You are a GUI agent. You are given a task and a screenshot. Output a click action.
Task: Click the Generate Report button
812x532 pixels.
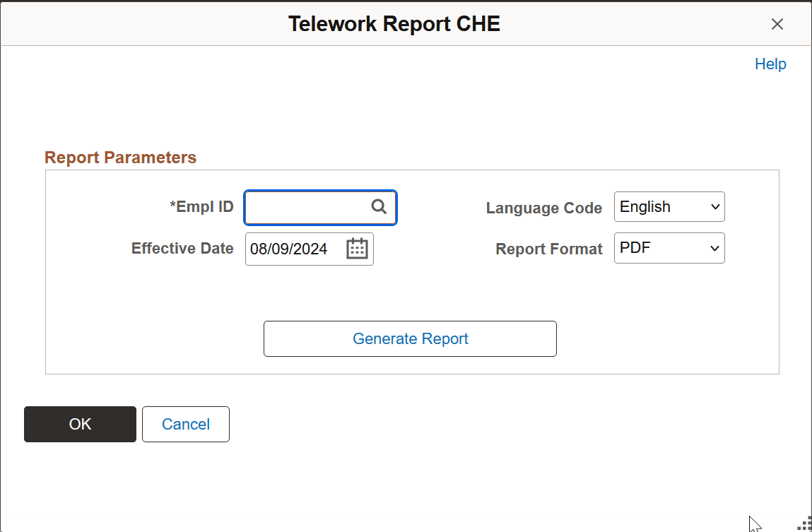pos(410,338)
